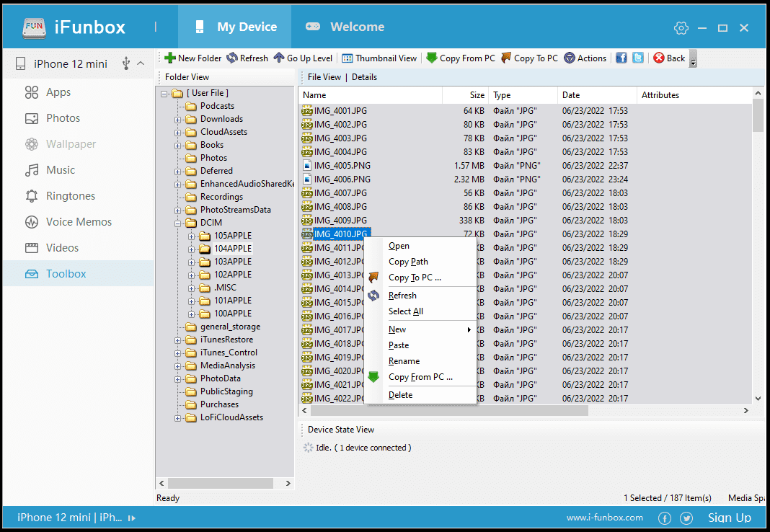This screenshot has height=532, width=770.
Task: Choose Rename from context menu
Action: pos(420,360)
